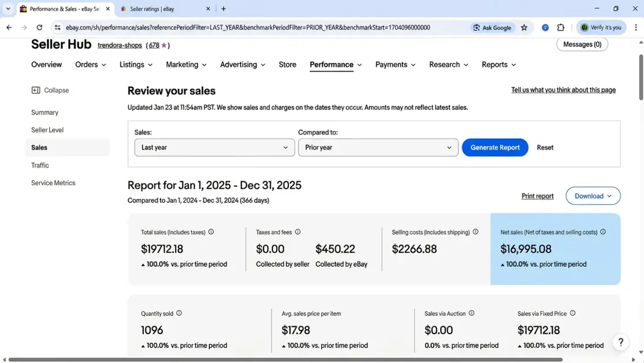
Task: Click info icon beside Selling costs
Action: (x=476, y=232)
